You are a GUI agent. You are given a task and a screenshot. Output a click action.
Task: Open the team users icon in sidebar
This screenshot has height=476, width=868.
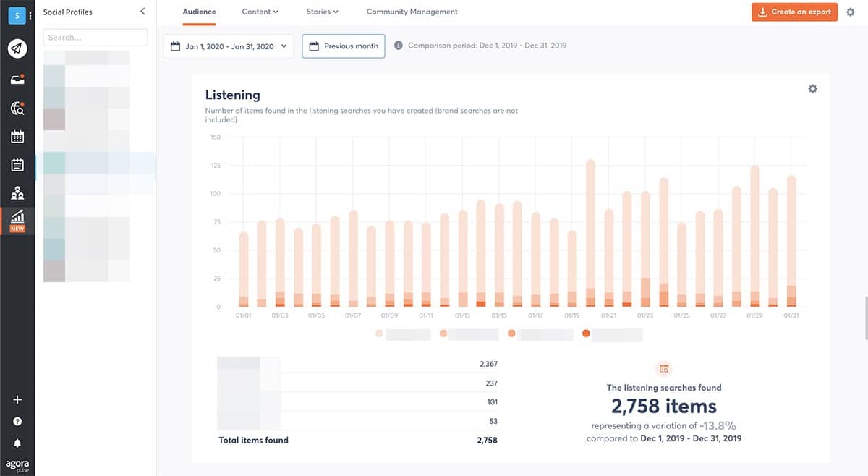point(17,193)
